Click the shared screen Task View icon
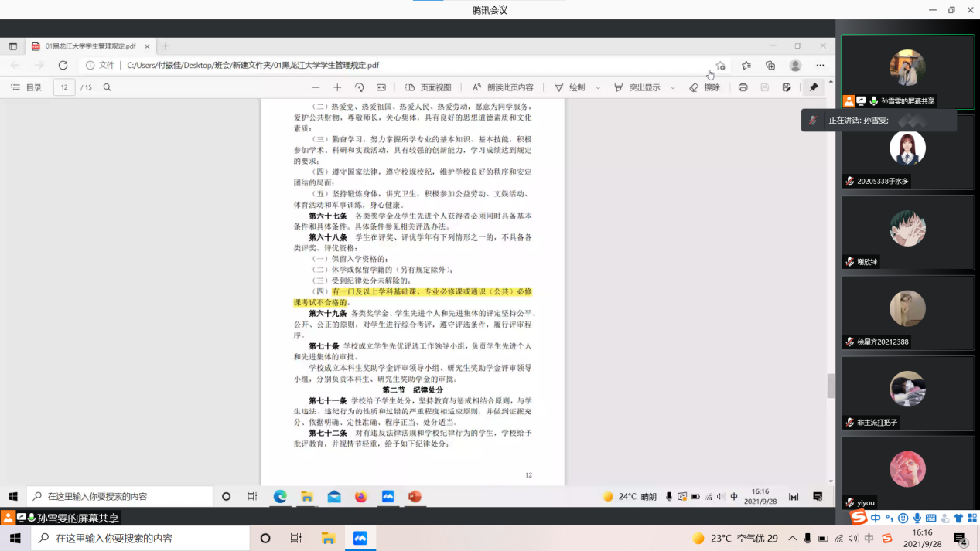 (x=252, y=496)
